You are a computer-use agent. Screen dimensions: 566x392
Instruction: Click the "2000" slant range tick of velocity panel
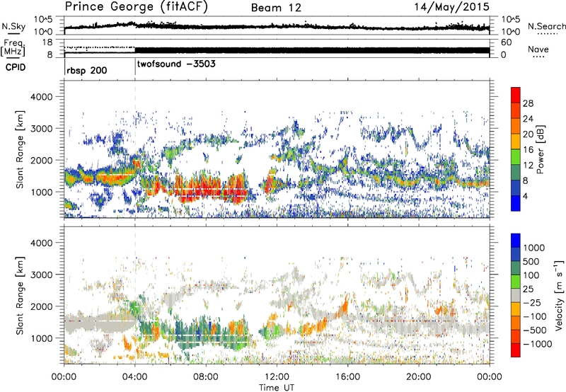(x=41, y=306)
